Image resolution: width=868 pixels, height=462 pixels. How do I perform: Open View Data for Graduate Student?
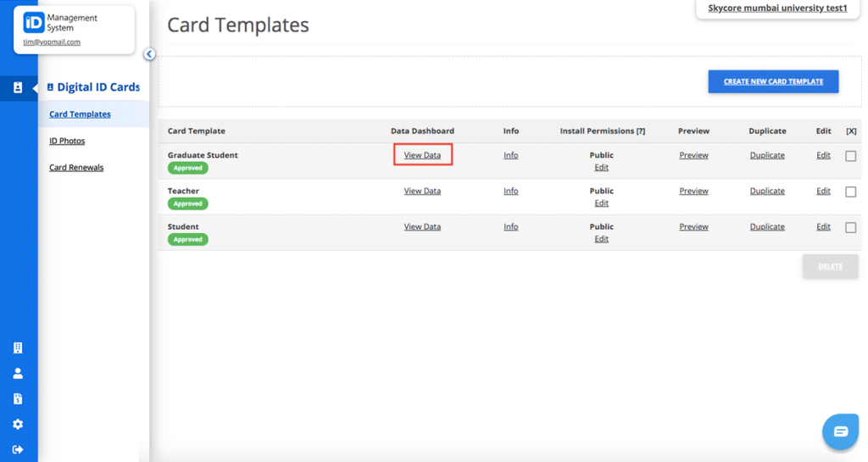[422, 155]
